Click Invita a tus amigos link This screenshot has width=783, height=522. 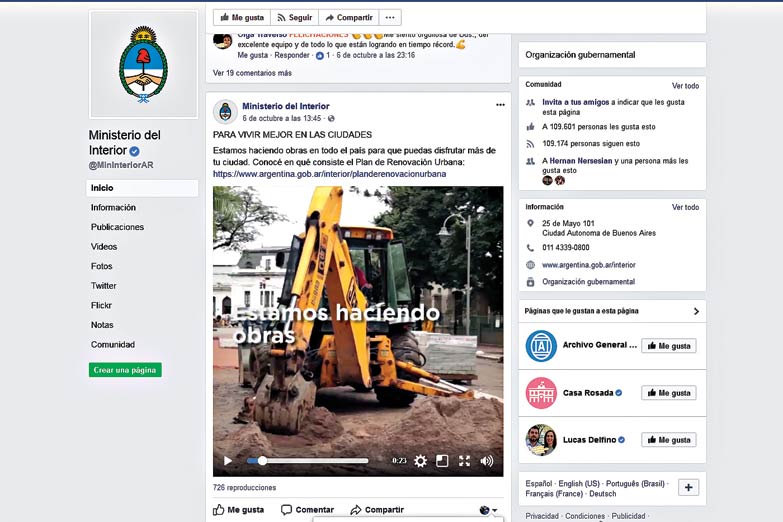click(x=576, y=102)
